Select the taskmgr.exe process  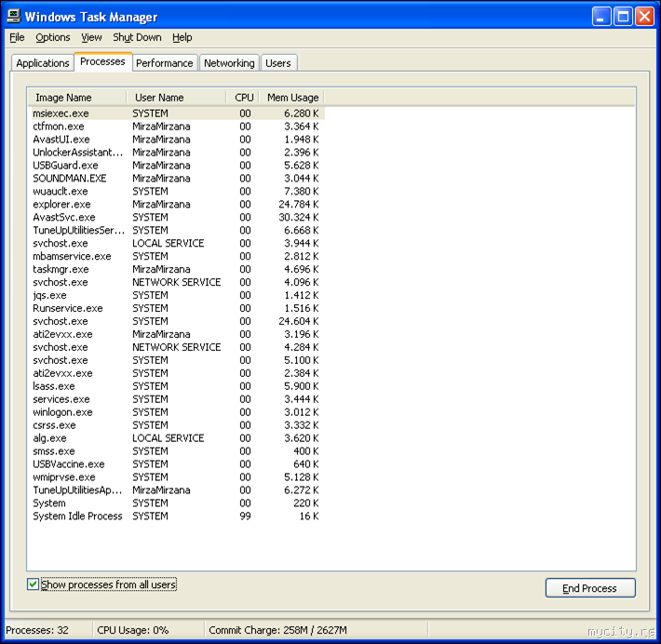(x=176, y=269)
